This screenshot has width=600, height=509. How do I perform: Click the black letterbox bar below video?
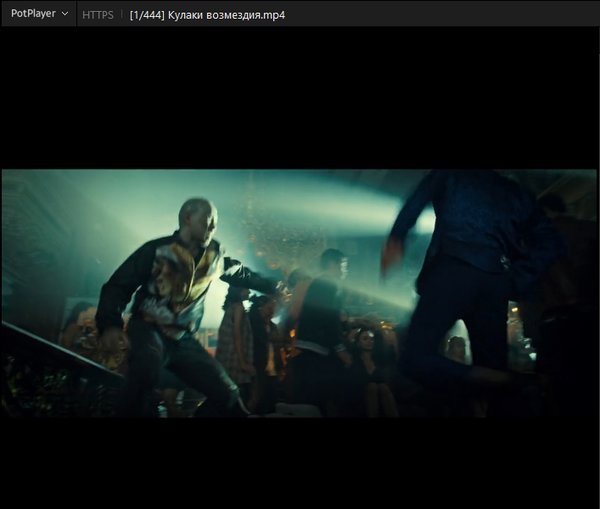pos(300,462)
